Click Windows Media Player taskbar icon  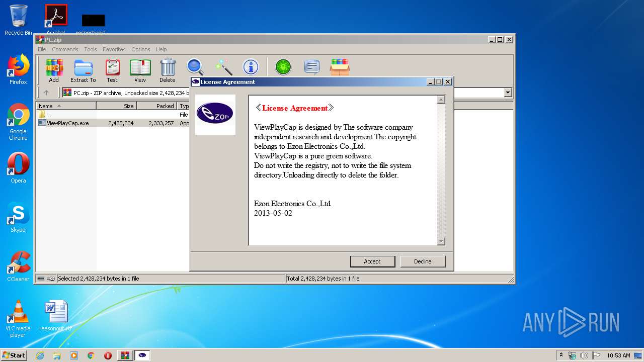[x=74, y=355]
